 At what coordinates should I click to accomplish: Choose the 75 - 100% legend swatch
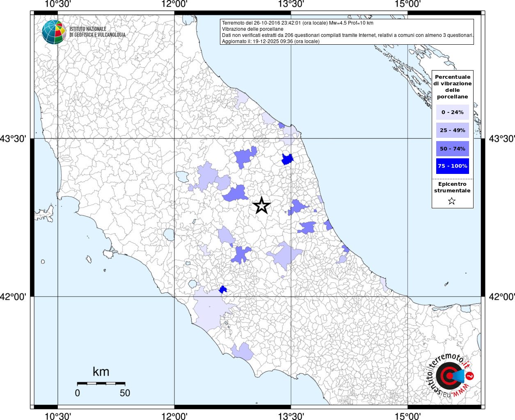point(452,166)
